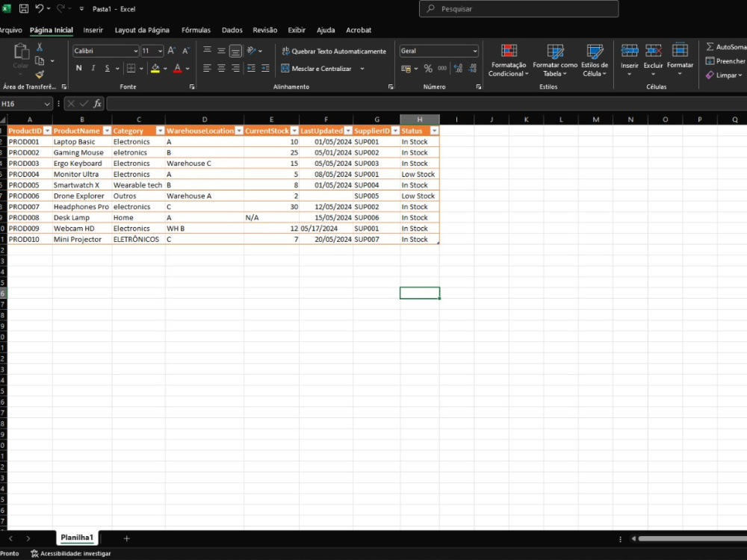Align text left icon
The width and height of the screenshot is (747, 560).
pyautogui.click(x=207, y=68)
